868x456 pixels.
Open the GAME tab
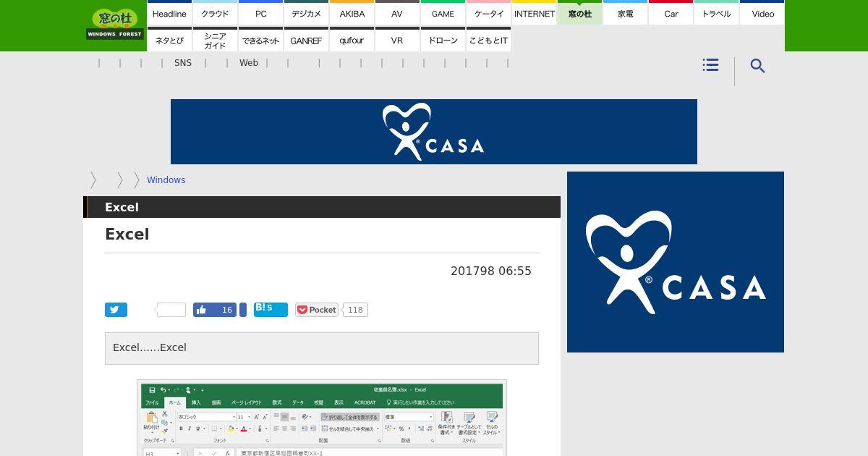443,13
